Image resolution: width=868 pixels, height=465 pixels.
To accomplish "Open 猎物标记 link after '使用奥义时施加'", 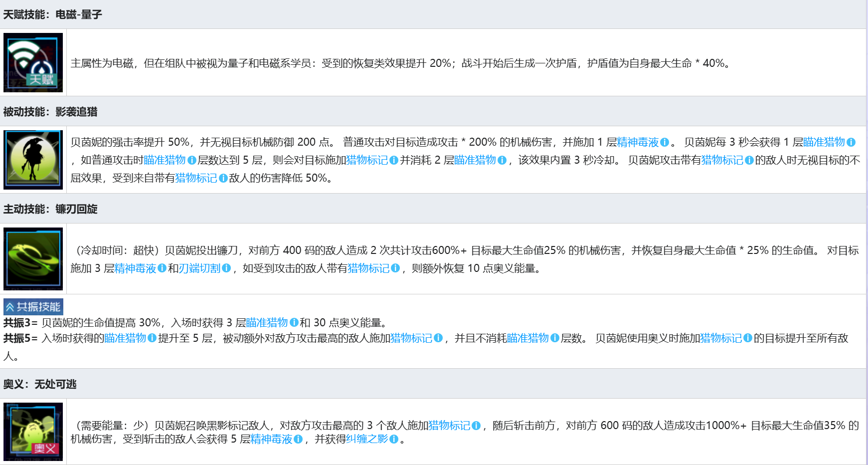I will click(x=721, y=338).
